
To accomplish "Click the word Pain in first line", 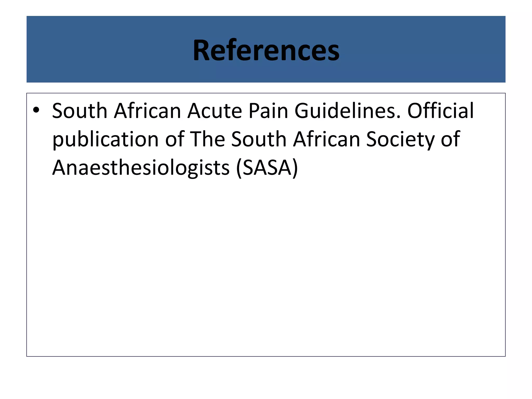I will click(268, 111).
